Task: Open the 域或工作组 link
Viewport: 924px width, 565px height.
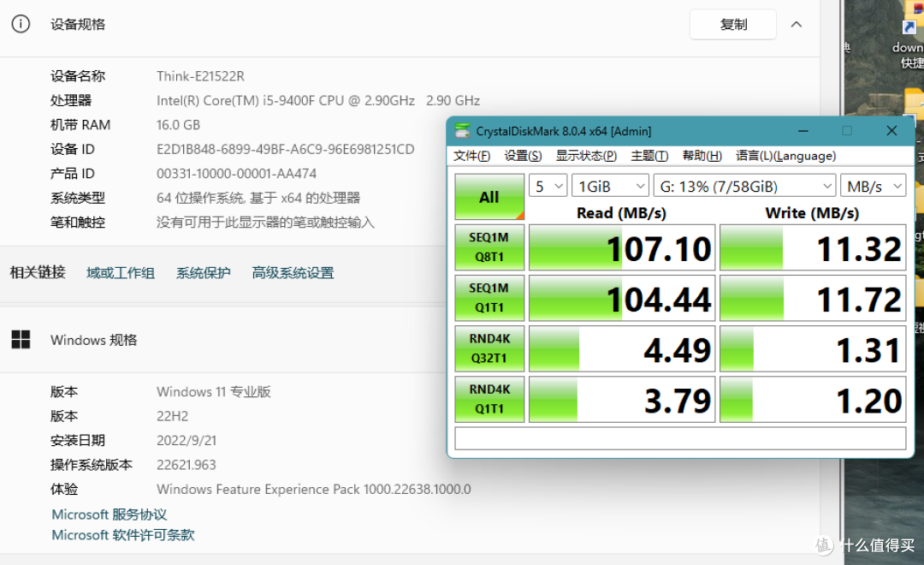Action: point(121,273)
